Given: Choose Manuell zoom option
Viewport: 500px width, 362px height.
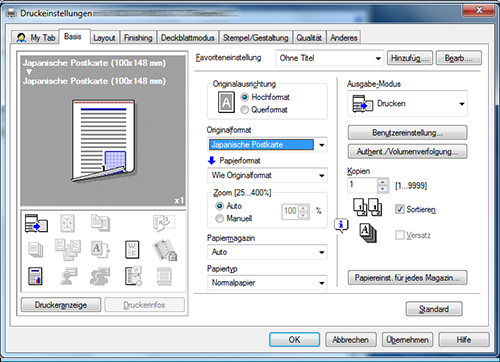Looking at the screenshot, I should (219, 219).
